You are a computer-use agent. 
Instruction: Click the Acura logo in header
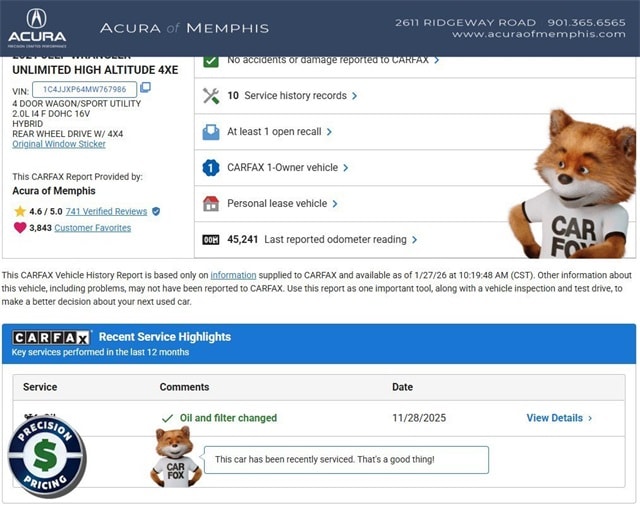click(36, 27)
